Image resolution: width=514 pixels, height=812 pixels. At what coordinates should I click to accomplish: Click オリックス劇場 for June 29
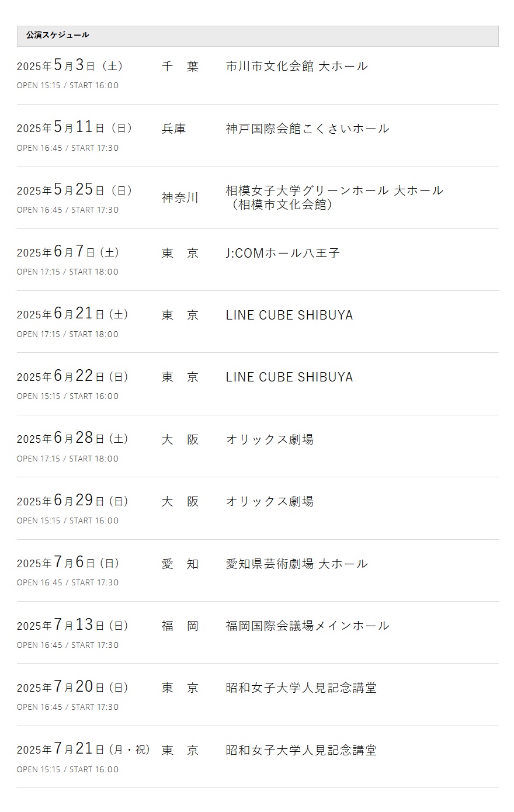pos(270,501)
